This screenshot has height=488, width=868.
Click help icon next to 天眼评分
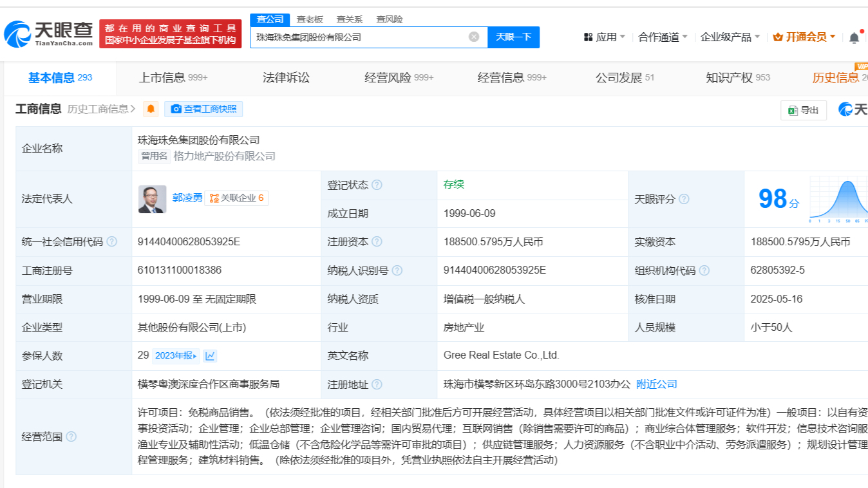click(684, 200)
